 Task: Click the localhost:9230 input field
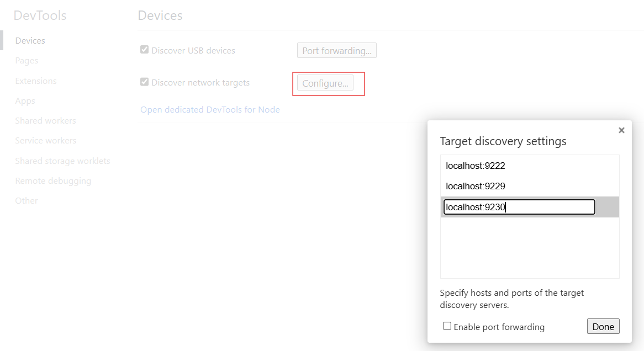(519, 207)
